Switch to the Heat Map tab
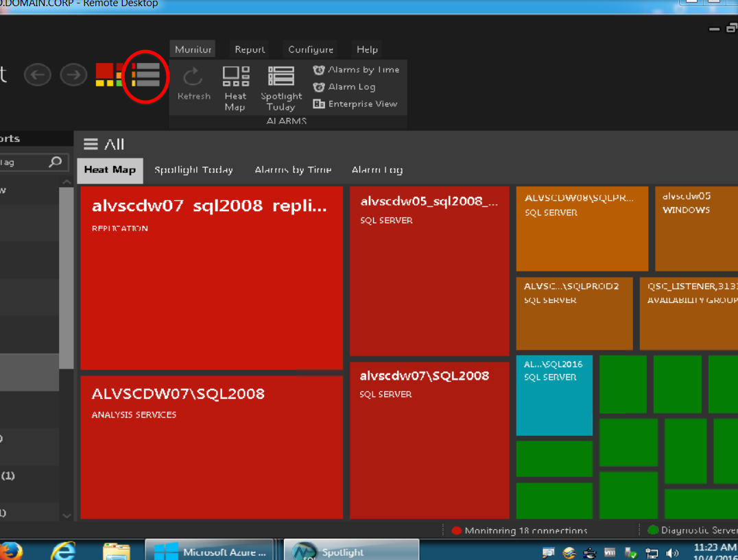Screen dimensions: 738x560 coord(110,170)
